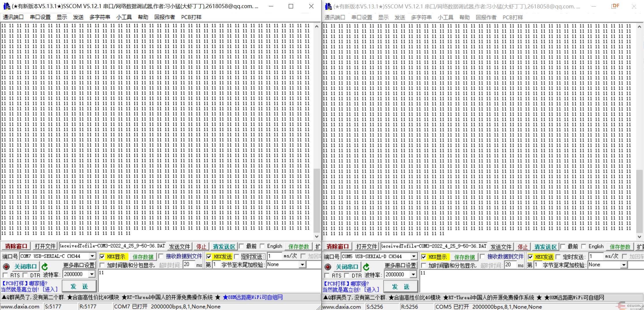This screenshot has height=310, width=644.
Task: Open baud rate dropdown in right window
Action: pyautogui.click(x=413, y=275)
